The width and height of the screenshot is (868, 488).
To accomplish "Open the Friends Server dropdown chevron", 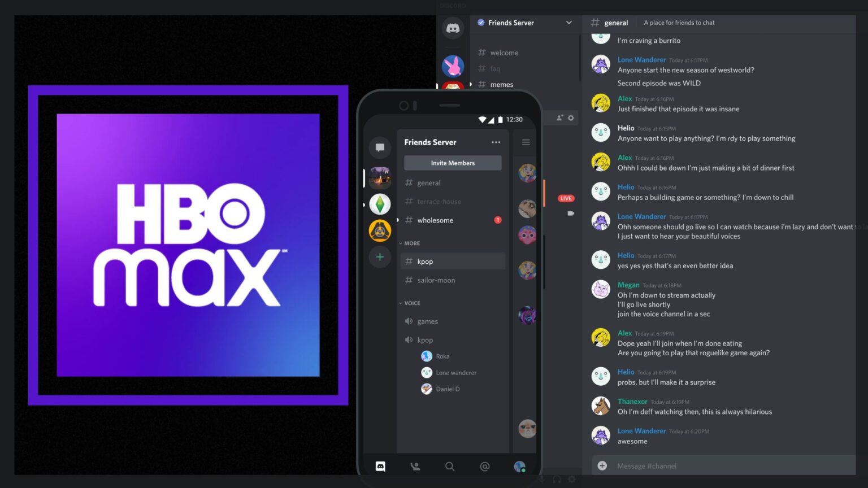I will point(568,23).
